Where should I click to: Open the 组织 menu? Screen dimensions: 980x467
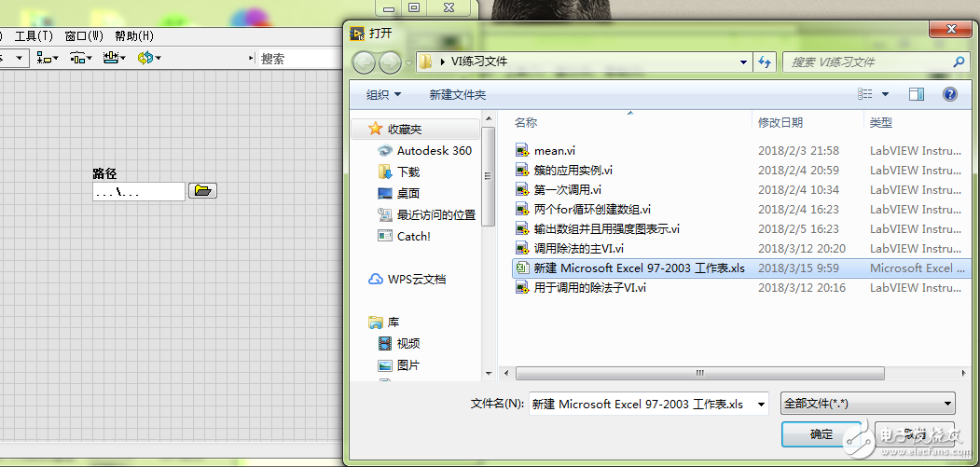tap(384, 94)
